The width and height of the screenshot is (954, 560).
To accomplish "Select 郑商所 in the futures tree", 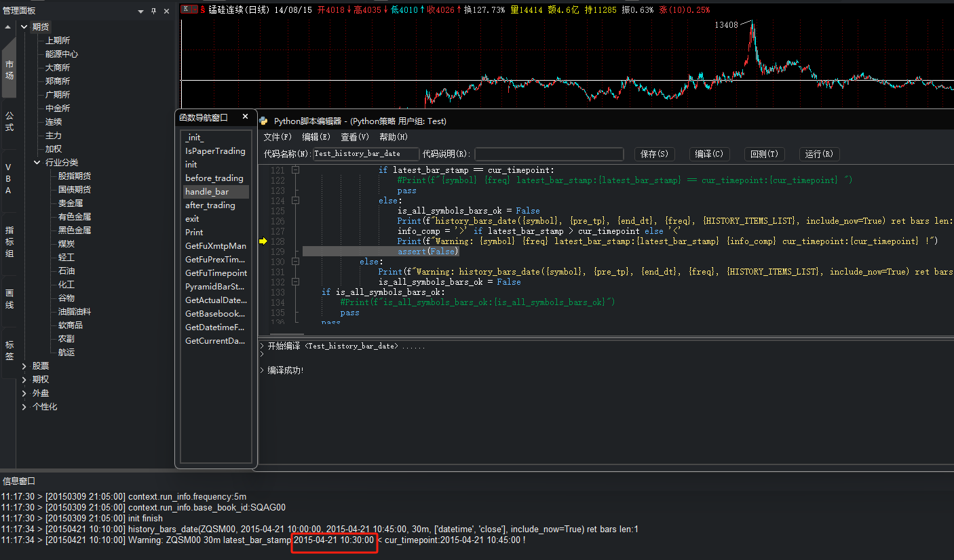I will pos(58,81).
